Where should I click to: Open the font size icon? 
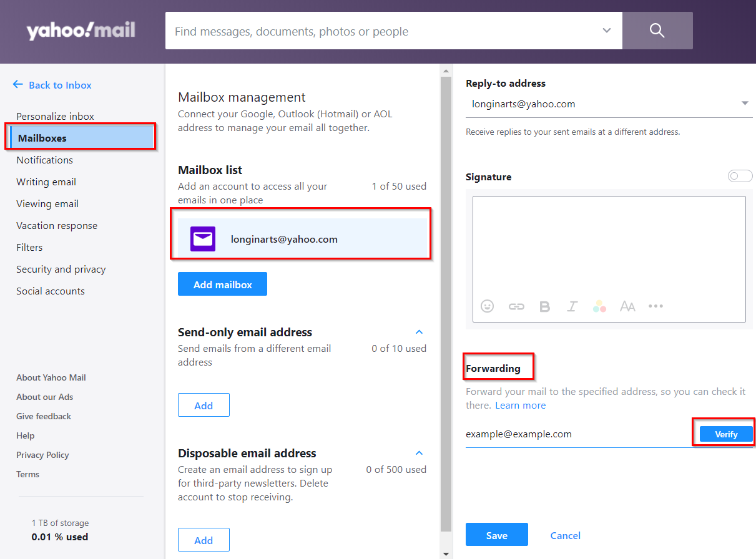(627, 306)
